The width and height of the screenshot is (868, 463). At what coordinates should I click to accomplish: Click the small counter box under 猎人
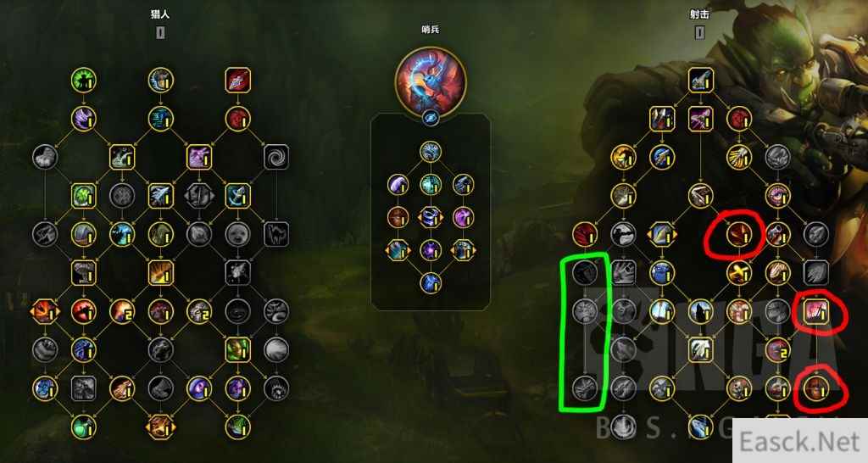click(160, 33)
